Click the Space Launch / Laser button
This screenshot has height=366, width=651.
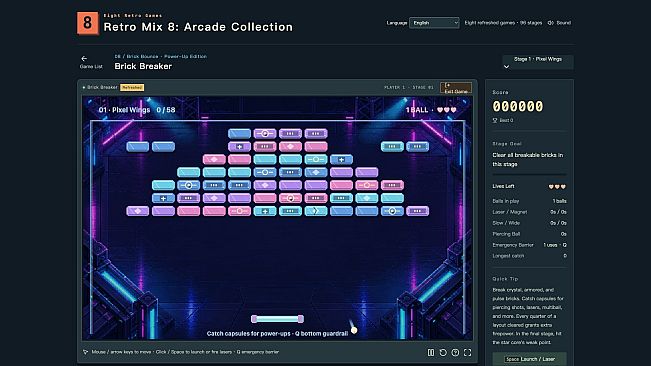click(529, 359)
